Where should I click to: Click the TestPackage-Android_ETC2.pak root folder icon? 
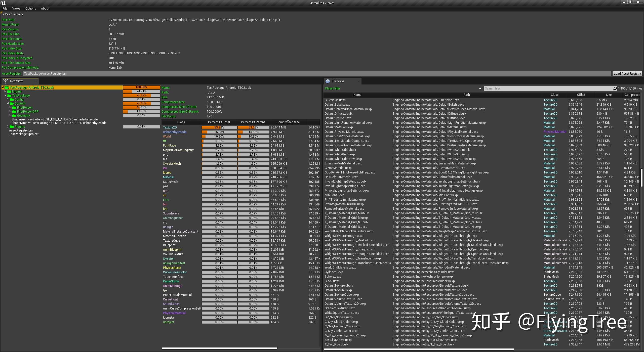(6, 87)
